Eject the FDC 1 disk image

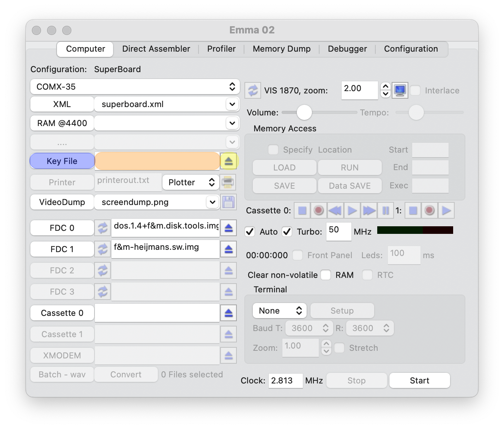pyautogui.click(x=228, y=249)
